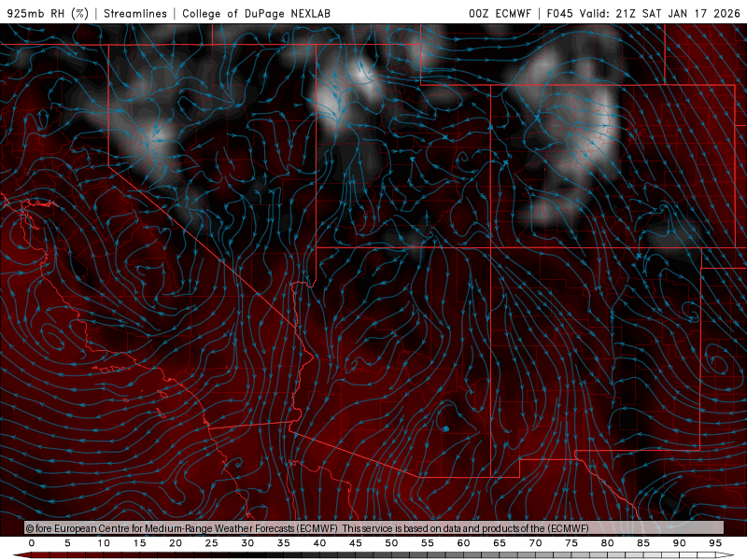Select the 90 value on humidity scale
Screen dimensions: 747x560
680,543
